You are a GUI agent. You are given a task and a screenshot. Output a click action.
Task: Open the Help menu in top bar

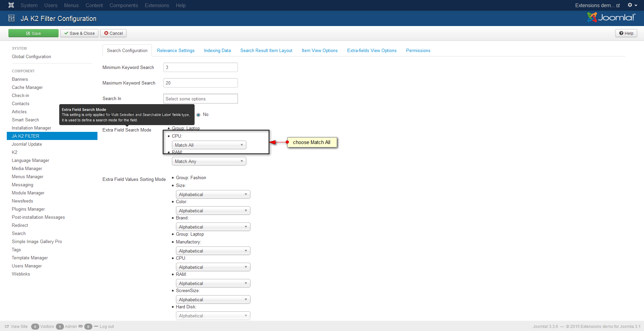tap(181, 5)
